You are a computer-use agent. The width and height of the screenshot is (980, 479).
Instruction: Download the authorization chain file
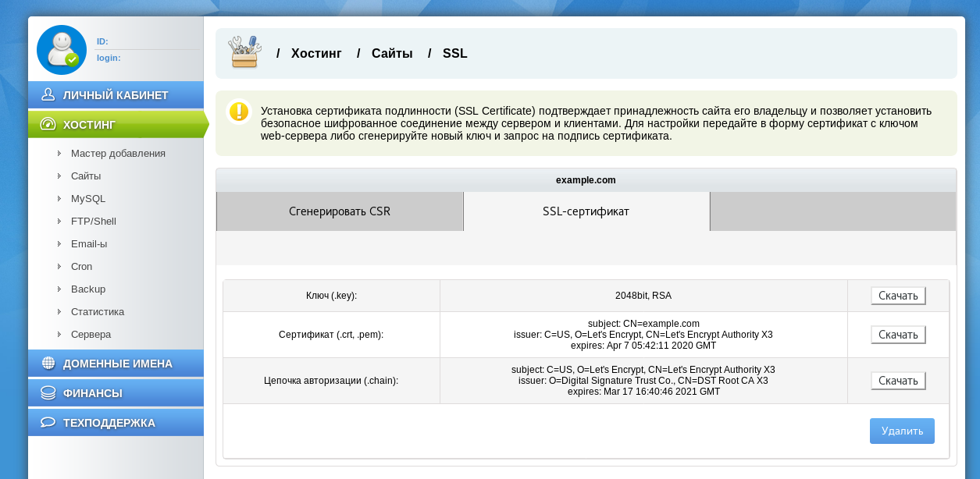[898, 381]
